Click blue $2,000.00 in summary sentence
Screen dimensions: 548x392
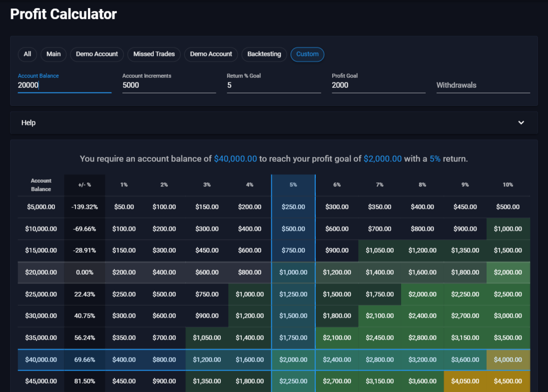(382, 159)
